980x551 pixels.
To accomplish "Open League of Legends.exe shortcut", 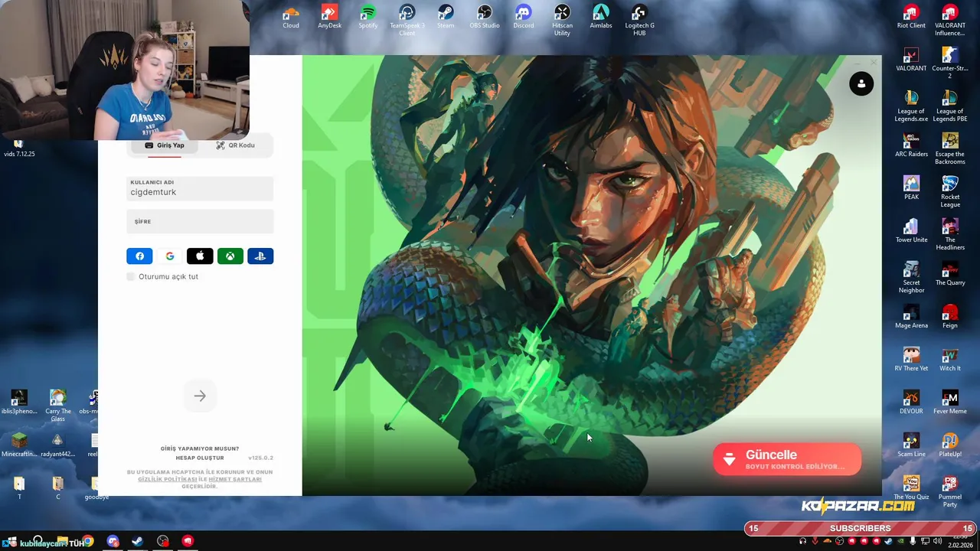I will 911,106.
